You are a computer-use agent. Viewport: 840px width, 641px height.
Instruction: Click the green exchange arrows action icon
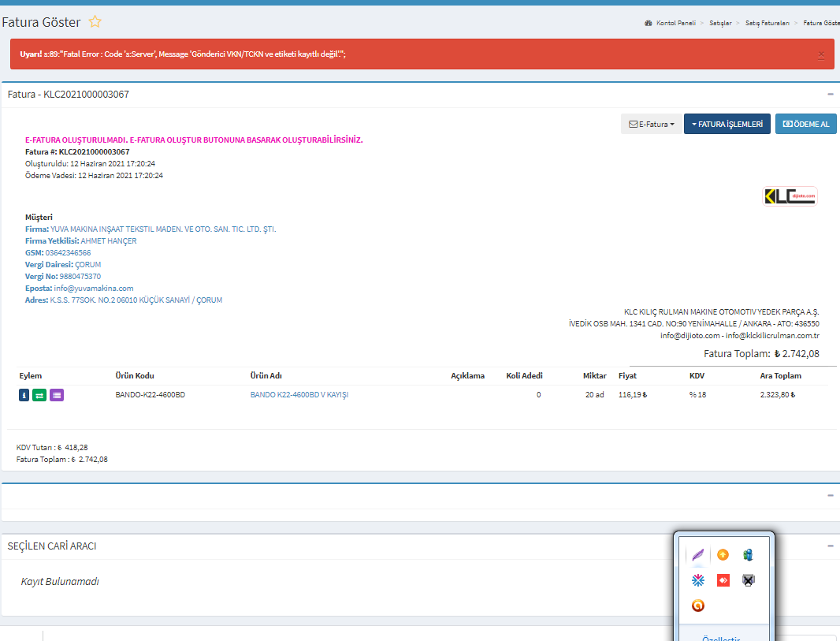pos(39,395)
